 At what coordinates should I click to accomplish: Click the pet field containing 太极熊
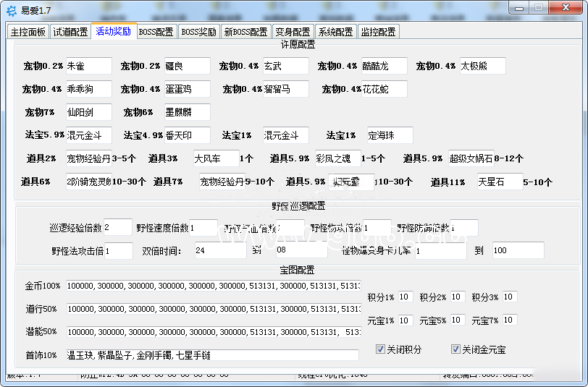(x=482, y=66)
